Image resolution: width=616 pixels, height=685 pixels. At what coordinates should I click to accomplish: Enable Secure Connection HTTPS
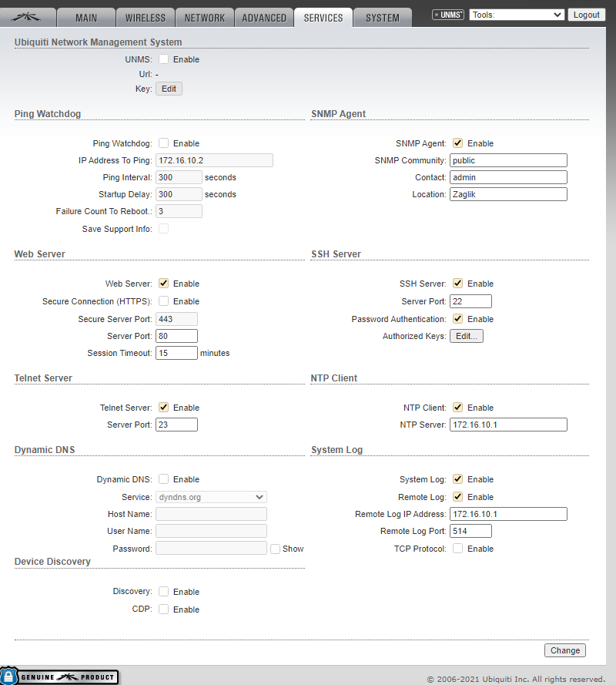point(164,301)
